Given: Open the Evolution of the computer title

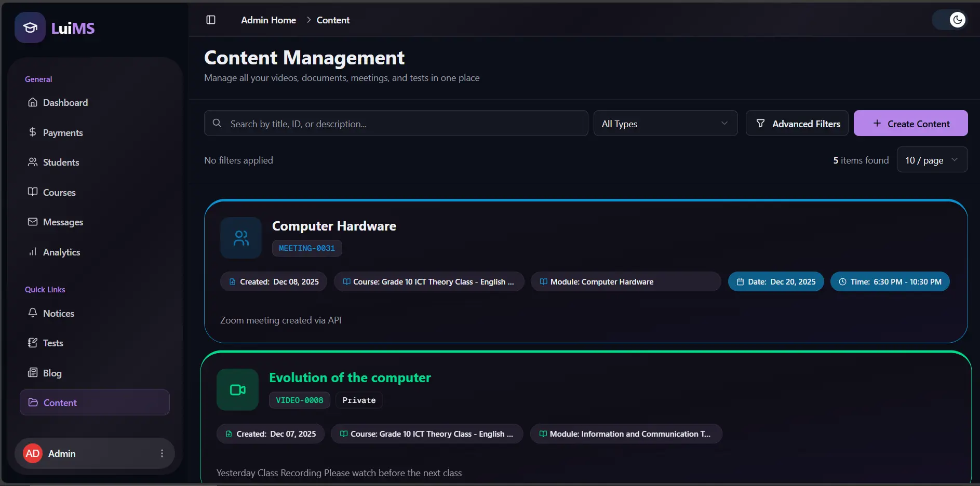Looking at the screenshot, I should coord(350,377).
